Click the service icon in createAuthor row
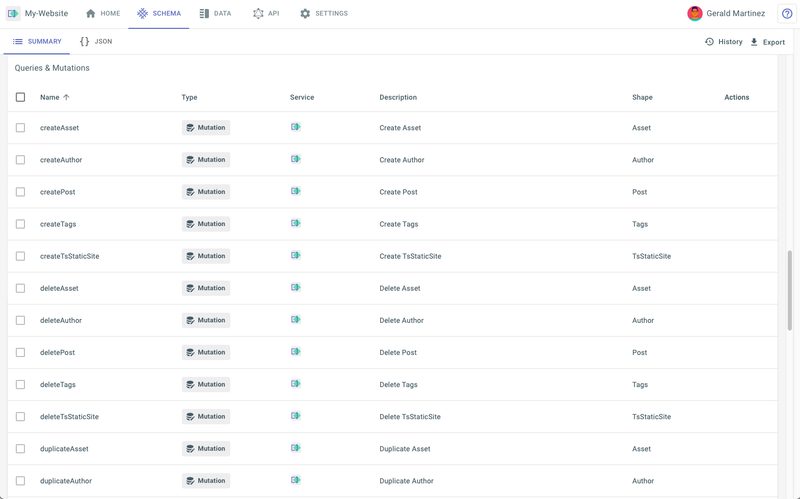The height and width of the screenshot is (499, 800). [295, 159]
